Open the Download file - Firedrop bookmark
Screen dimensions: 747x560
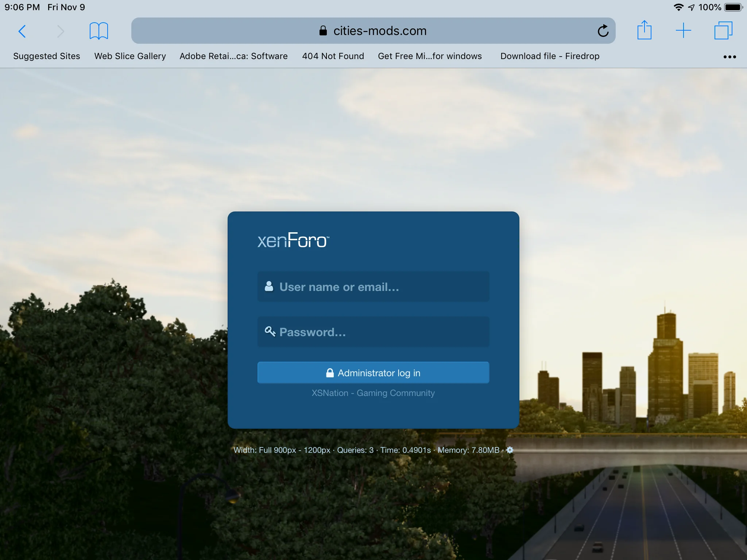550,56
